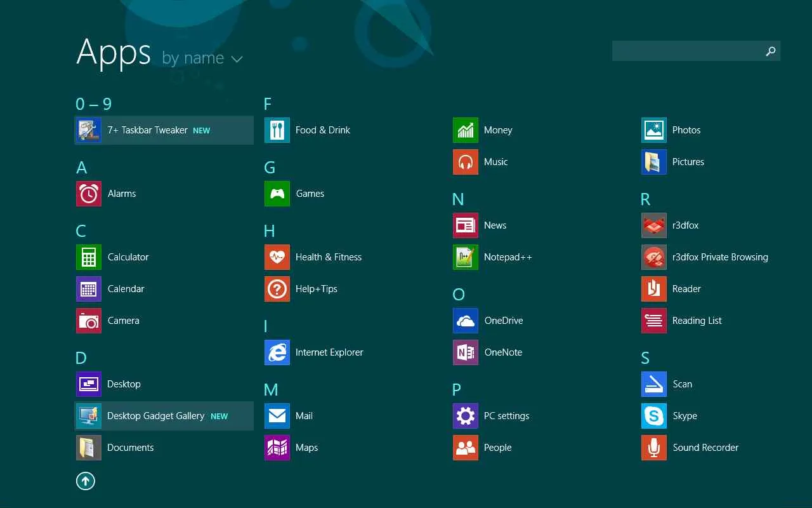Click the 'D' group header
This screenshot has width=812, height=508.
(81, 358)
